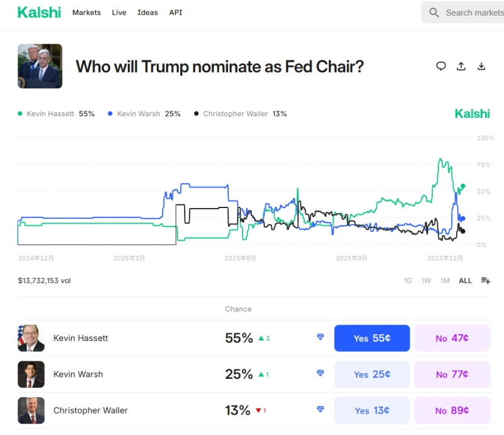Switch chart timeframe to 1W
Screen dimensions: 504x435
pyautogui.click(x=425, y=281)
